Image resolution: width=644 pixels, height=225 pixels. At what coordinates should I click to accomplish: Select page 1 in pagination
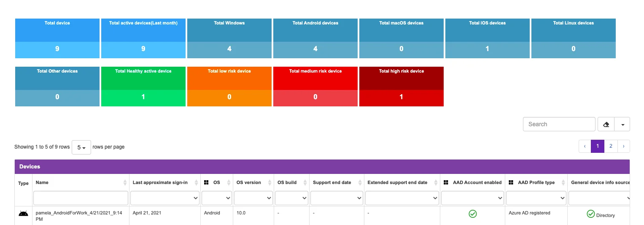[x=598, y=146]
